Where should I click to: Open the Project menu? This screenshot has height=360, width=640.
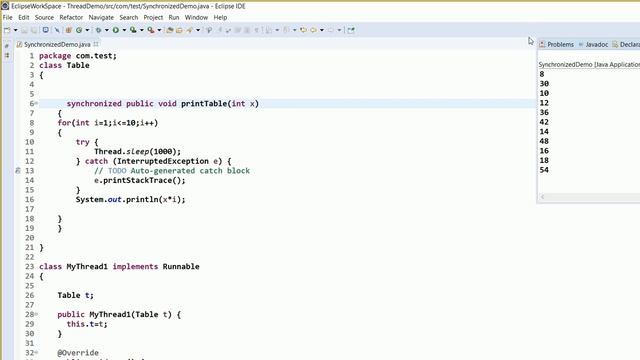click(153, 18)
